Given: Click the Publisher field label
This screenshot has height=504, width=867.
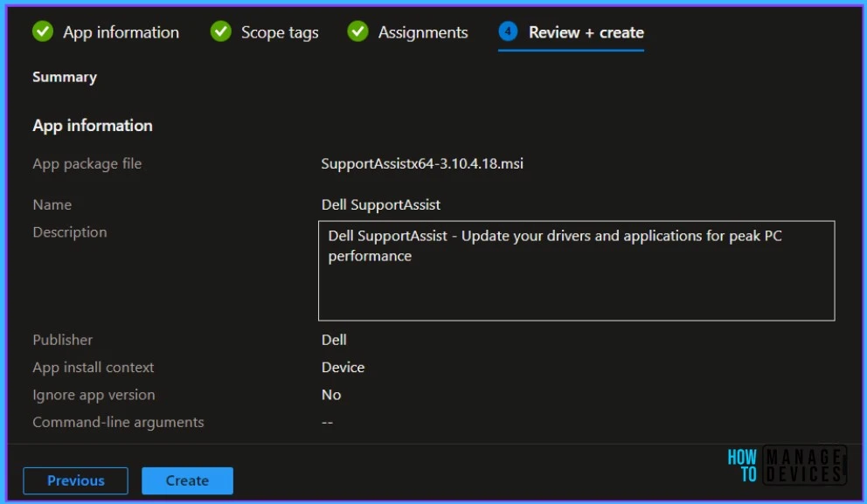Looking at the screenshot, I should 62,340.
